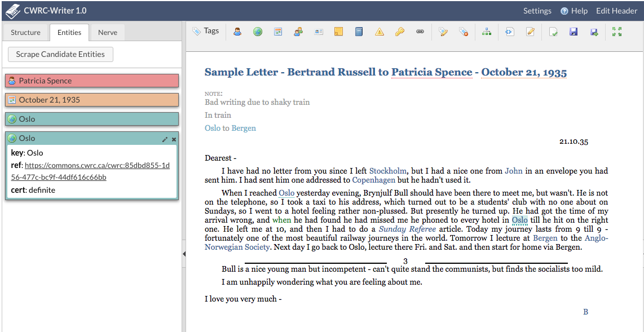Click the John name tag

514,171
